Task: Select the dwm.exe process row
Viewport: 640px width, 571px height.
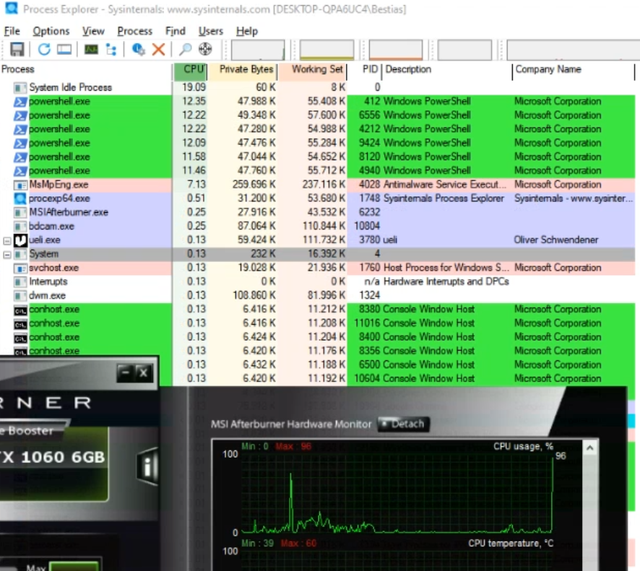Action: (318, 295)
